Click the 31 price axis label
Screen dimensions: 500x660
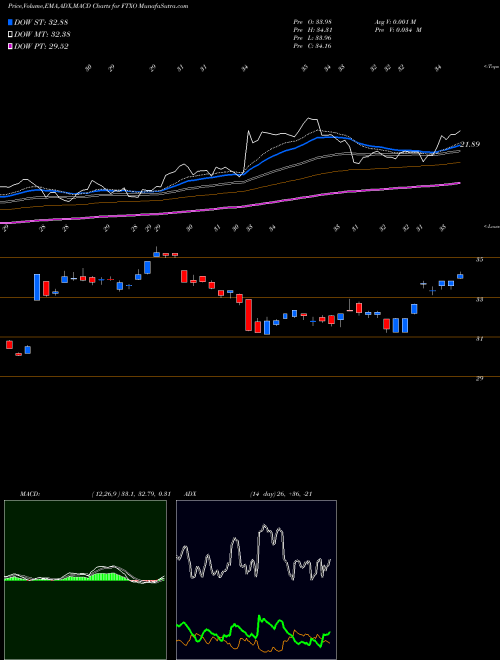click(479, 339)
